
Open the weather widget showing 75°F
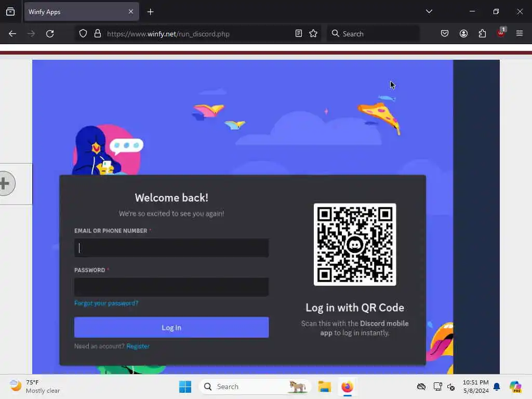pos(35,387)
